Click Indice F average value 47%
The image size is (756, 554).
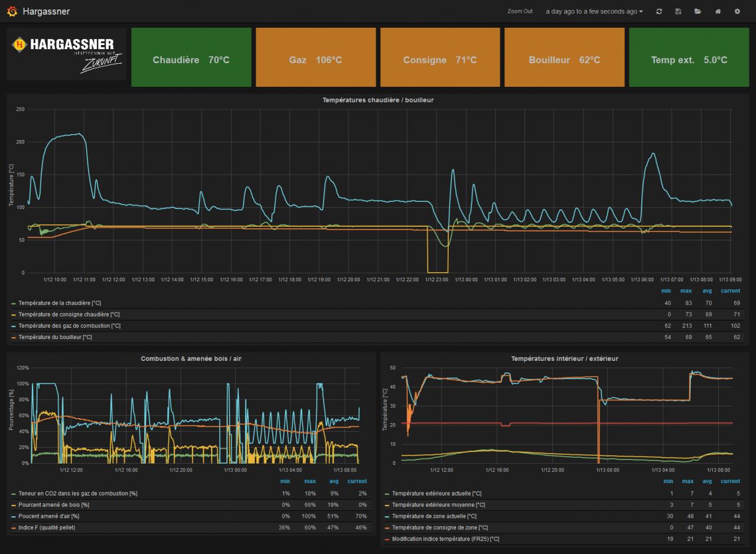pyautogui.click(x=334, y=527)
